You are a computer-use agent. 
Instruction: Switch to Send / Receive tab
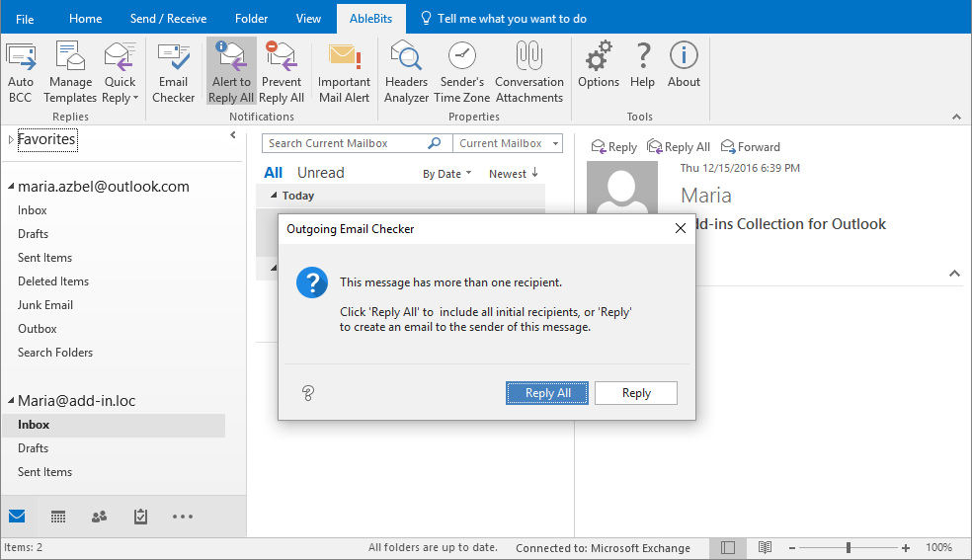coord(168,19)
